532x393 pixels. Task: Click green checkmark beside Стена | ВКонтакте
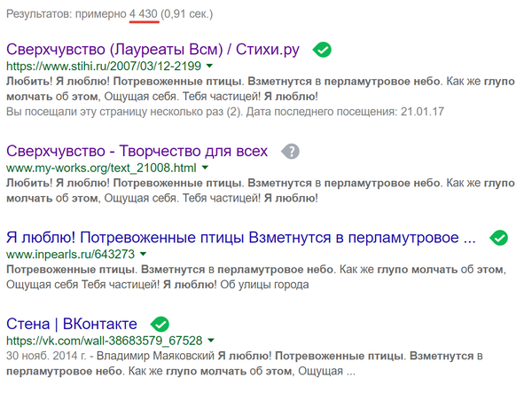tap(160, 324)
